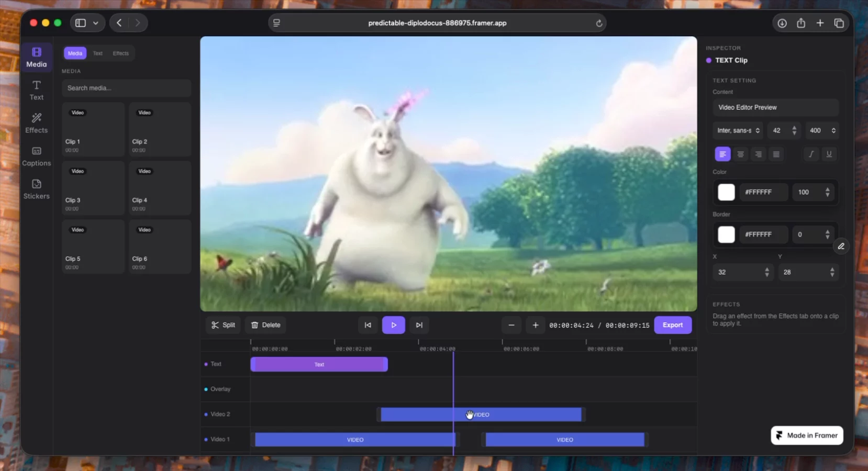Image resolution: width=868 pixels, height=471 pixels.
Task: Open the sidebar chevron dropdown
Action: click(96, 23)
